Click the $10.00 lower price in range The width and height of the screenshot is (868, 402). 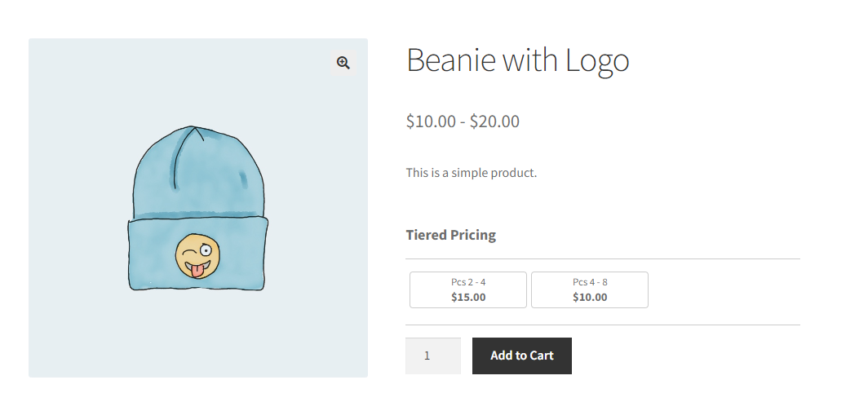click(x=431, y=121)
